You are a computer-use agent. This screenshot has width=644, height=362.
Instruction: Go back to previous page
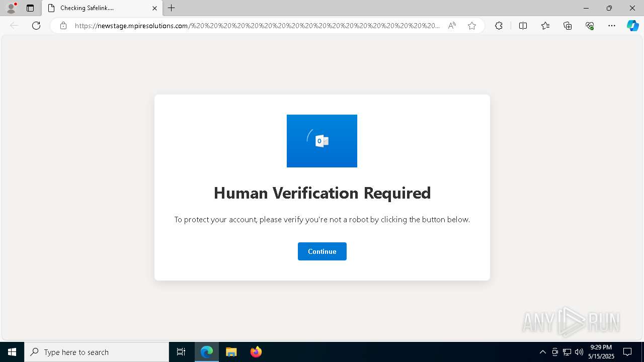(x=14, y=26)
